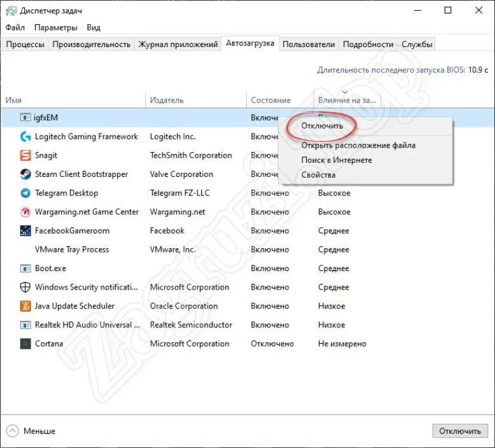This screenshot has width=495, height=448.
Task: Select the Logitech Gaming Framework name
Action: [x=87, y=136]
